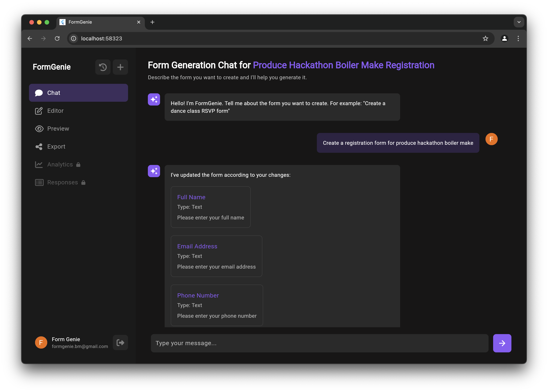The width and height of the screenshot is (548, 392).
Task: Switch to the Editor section
Action: click(x=55, y=111)
